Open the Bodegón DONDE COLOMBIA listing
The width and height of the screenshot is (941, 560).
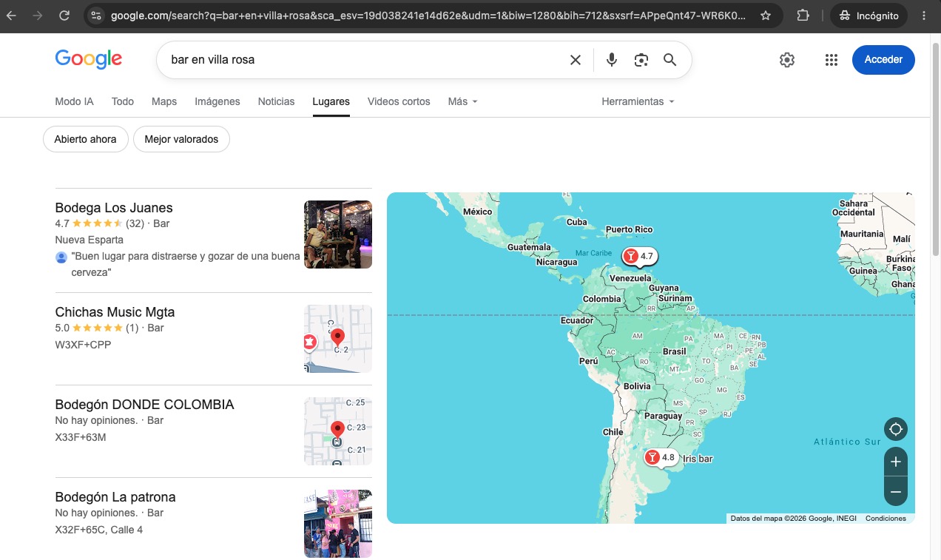144,405
